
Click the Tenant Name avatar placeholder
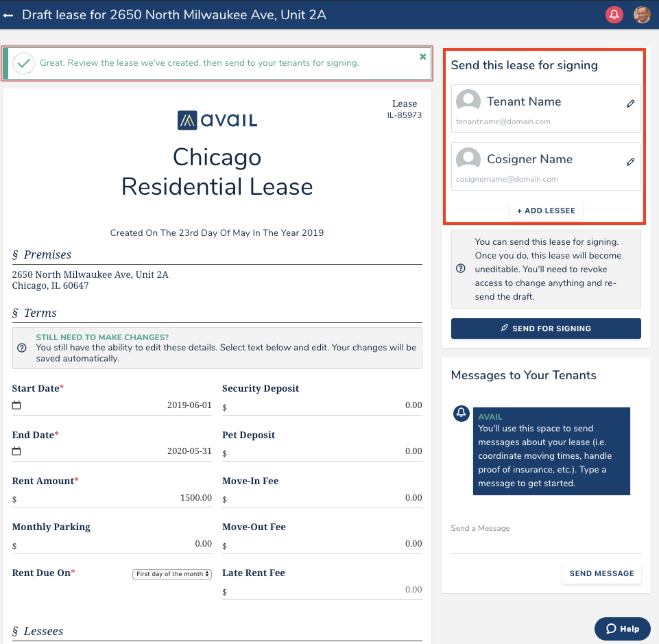[468, 102]
